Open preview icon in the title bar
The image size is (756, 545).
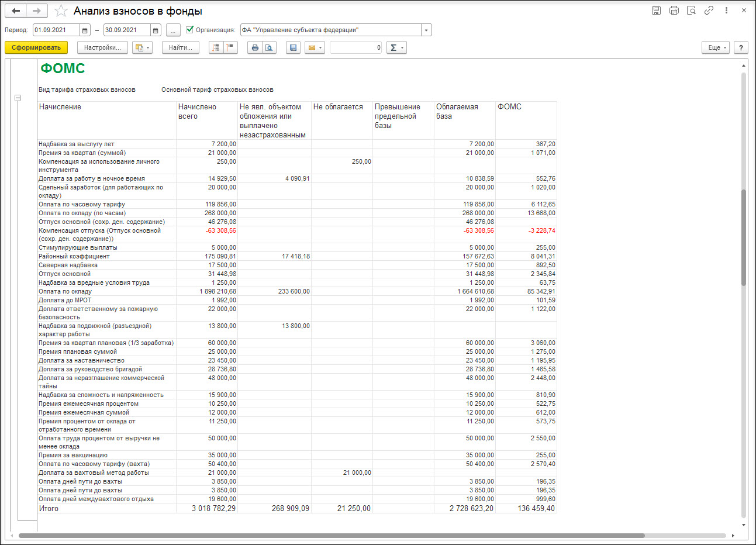tap(691, 11)
